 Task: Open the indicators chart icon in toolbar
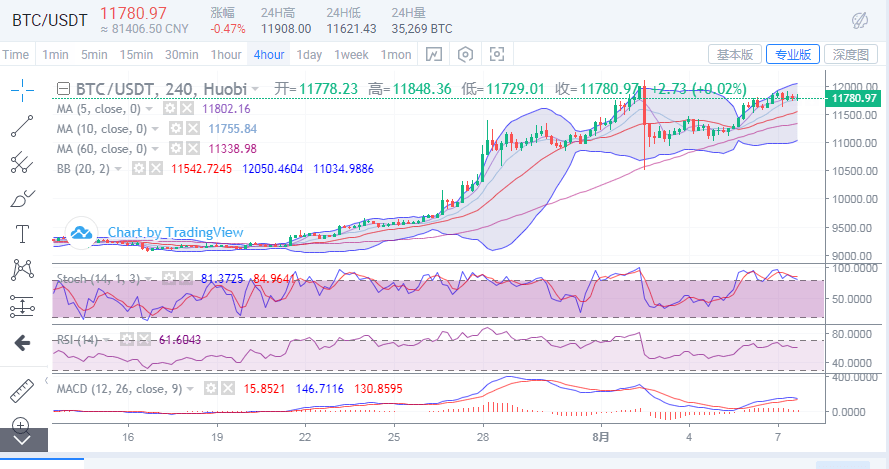[434, 54]
